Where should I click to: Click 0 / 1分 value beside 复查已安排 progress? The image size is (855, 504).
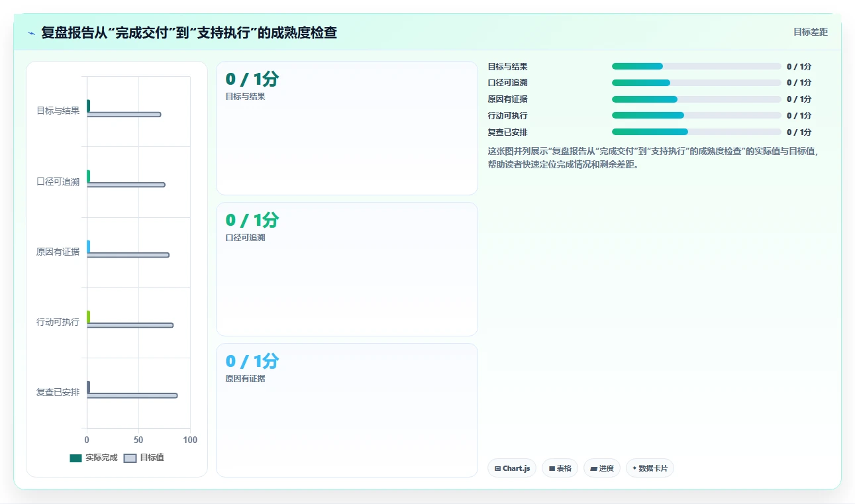(x=799, y=132)
